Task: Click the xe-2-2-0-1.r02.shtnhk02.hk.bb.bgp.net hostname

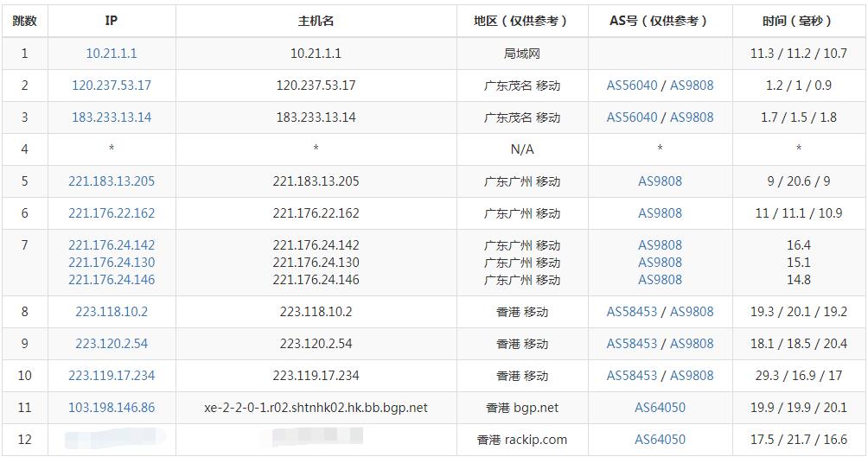Action: [x=316, y=408]
